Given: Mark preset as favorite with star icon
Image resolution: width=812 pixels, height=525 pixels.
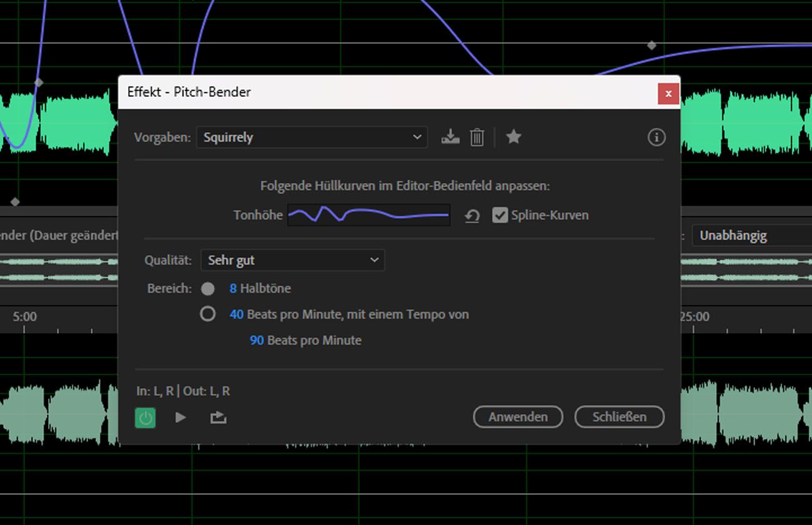Looking at the screenshot, I should pos(513,136).
